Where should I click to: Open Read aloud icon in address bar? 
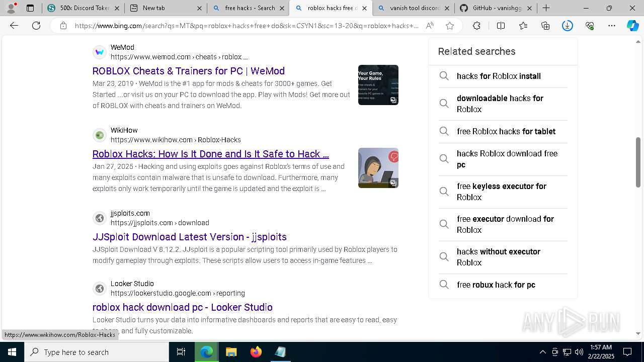point(430,26)
